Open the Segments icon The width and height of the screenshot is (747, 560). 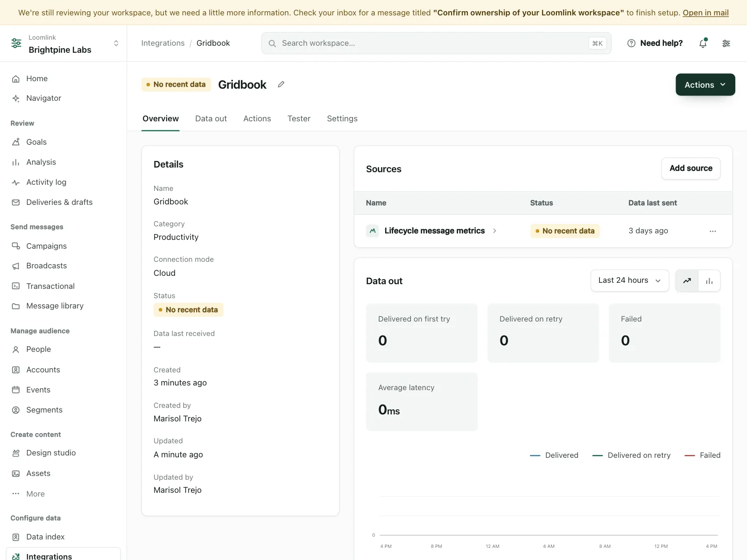(x=16, y=410)
